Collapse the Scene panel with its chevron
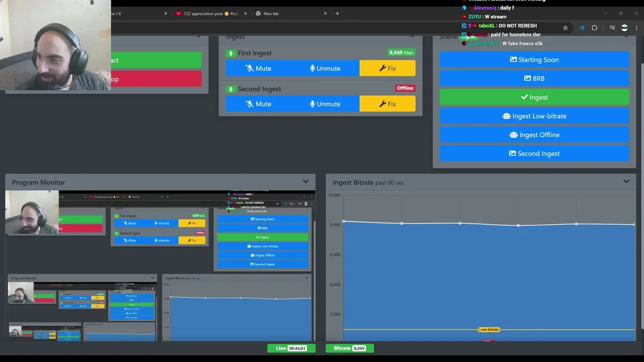 click(626, 36)
